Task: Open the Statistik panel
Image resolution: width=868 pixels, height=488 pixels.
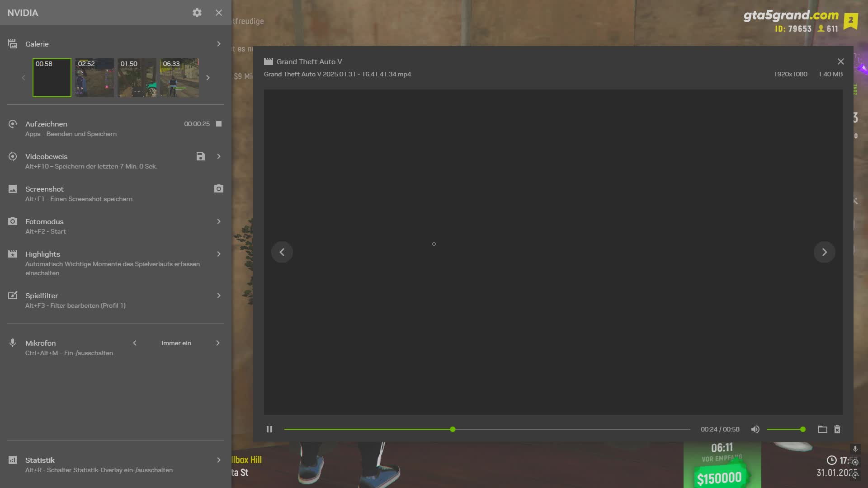Action: pyautogui.click(x=219, y=460)
